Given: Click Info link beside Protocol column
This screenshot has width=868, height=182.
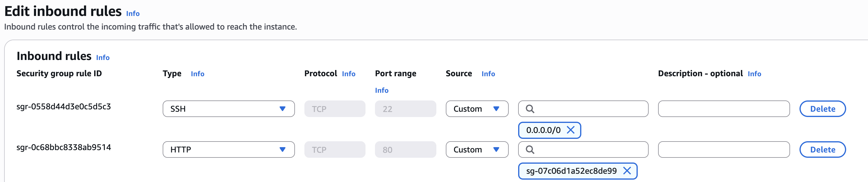Looking at the screenshot, I should coord(348,74).
